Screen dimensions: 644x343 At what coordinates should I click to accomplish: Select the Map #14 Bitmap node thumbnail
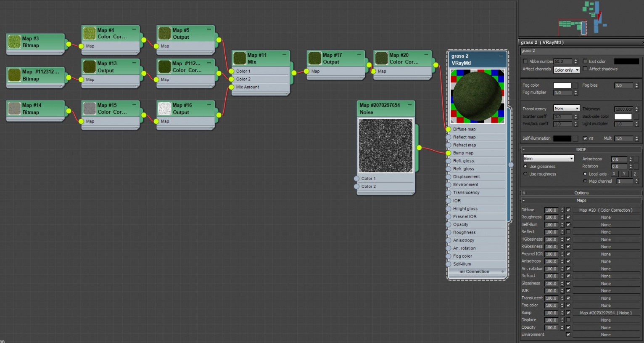click(x=14, y=109)
